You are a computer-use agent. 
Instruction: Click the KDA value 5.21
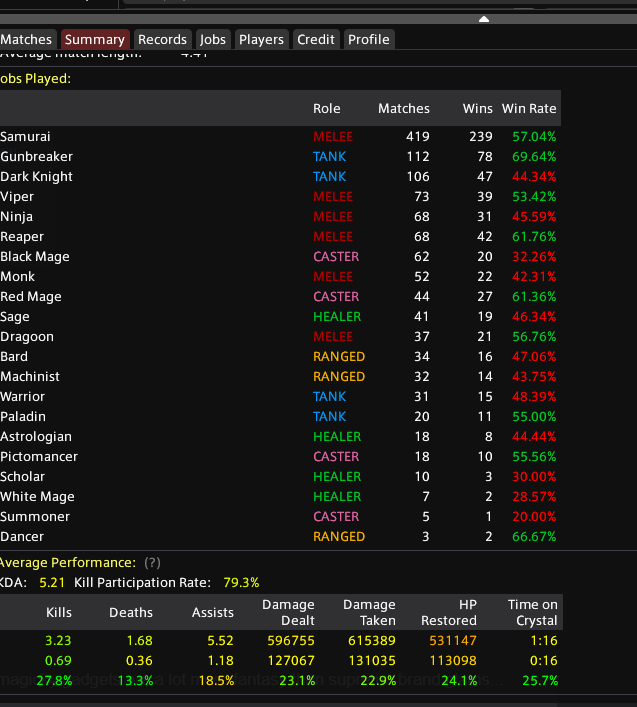[52, 583]
